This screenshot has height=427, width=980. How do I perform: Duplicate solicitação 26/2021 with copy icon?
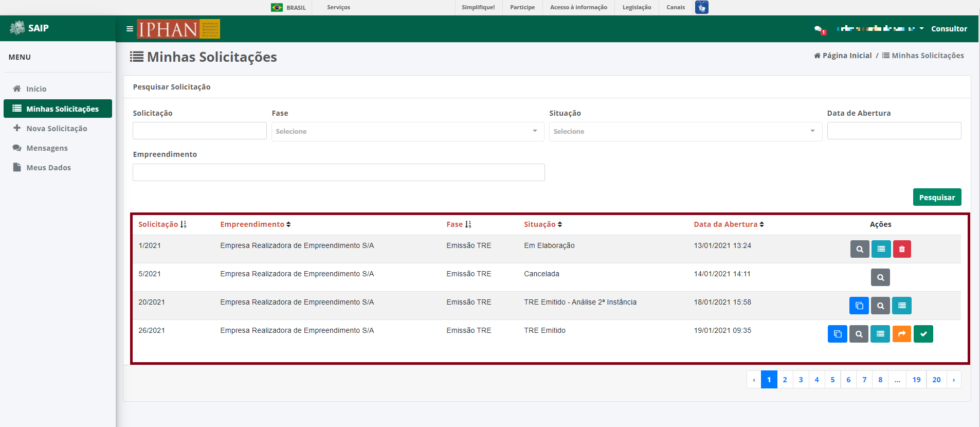tap(838, 334)
